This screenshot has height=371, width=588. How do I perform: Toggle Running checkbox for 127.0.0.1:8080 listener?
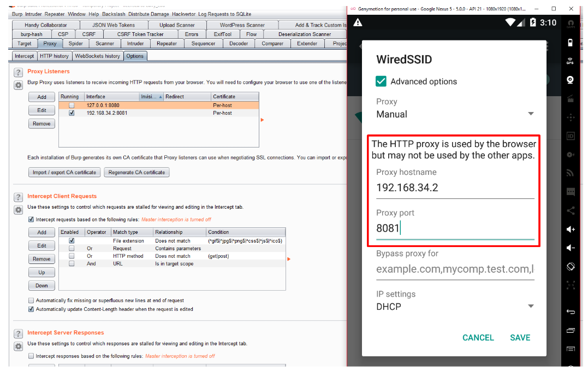72,105
